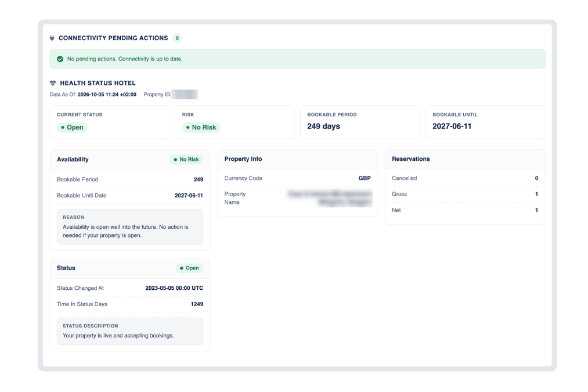The height and width of the screenshot is (392, 588).
Task: Click the green checkmark icon in the banner
Action: (x=60, y=59)
